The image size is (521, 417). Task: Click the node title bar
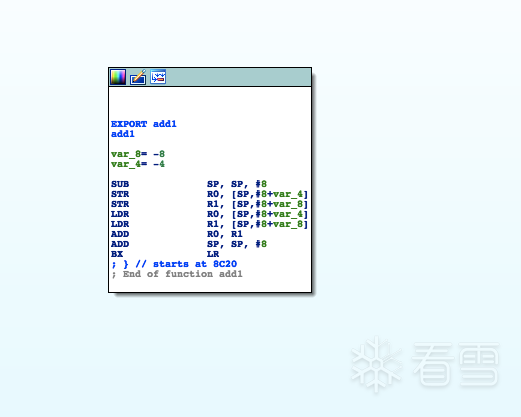tap(210, 77)
